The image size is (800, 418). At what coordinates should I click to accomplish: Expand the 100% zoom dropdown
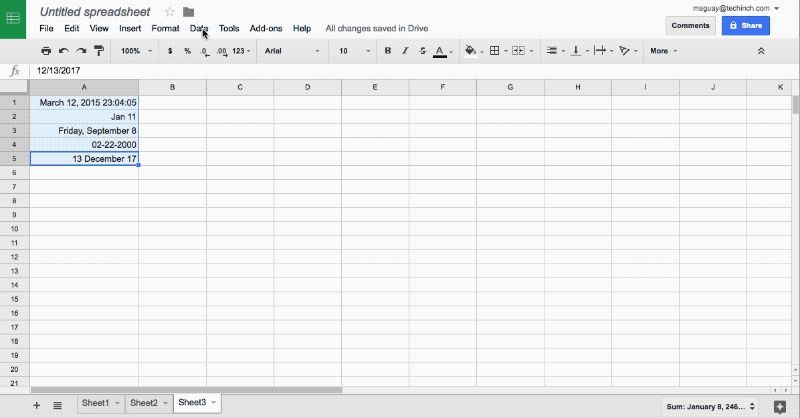tap(135, 50)
